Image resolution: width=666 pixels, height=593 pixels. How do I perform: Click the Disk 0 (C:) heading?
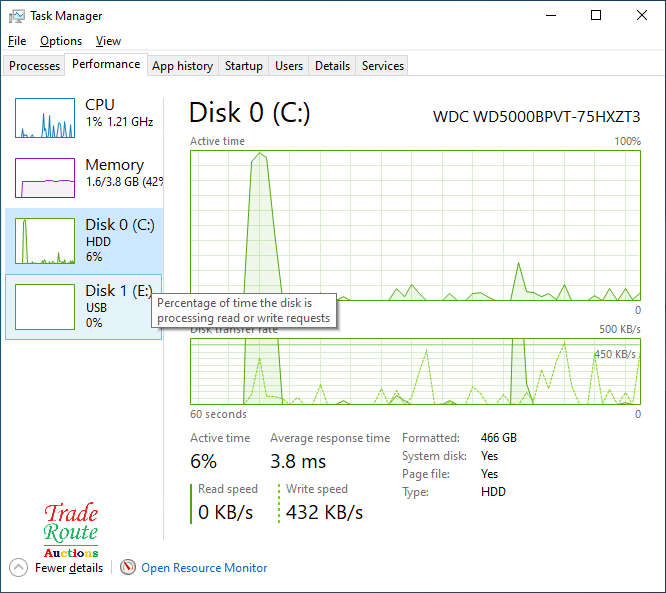pyautogui.click(x=250, y=113)
